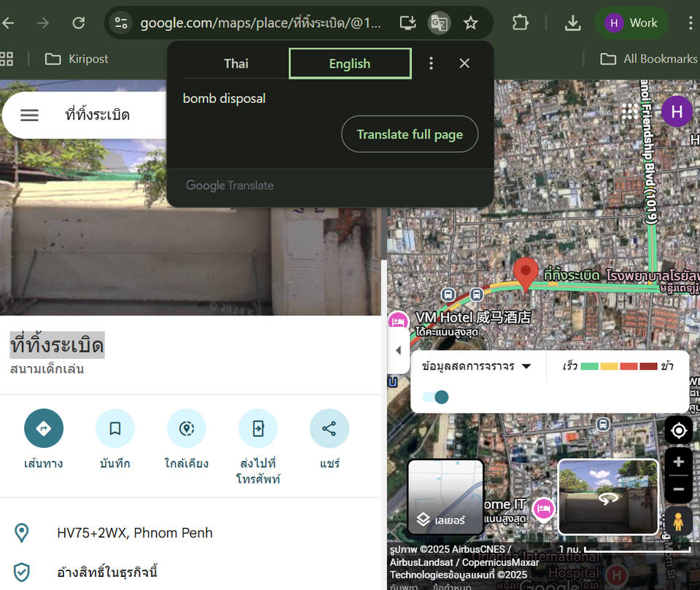Toggle the live traffic switch off
This screenshot has width=700, height=590.
point(436,397)
